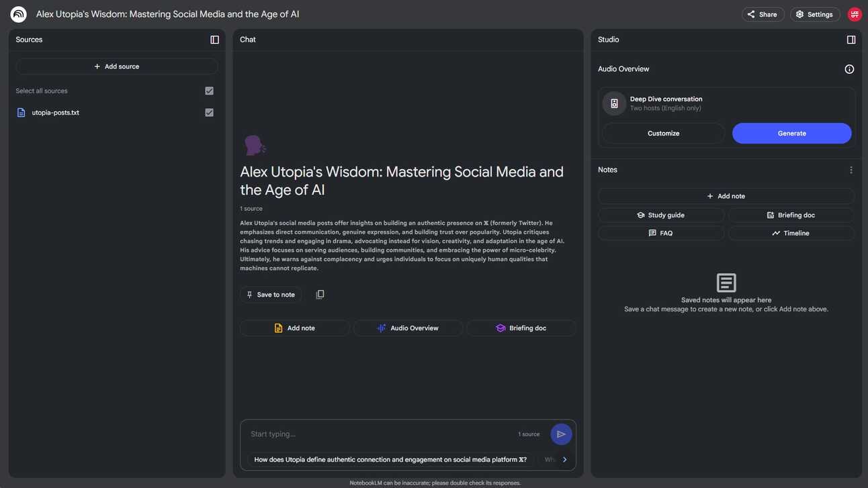Open the utopia-posts.txt source
868x488 pixels.
tap(56, 113)
